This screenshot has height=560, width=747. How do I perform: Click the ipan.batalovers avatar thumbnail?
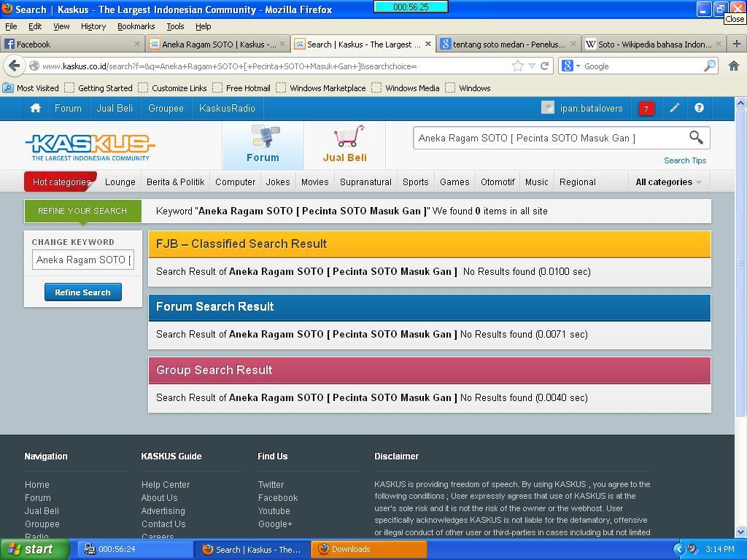(x=547, y=108)
